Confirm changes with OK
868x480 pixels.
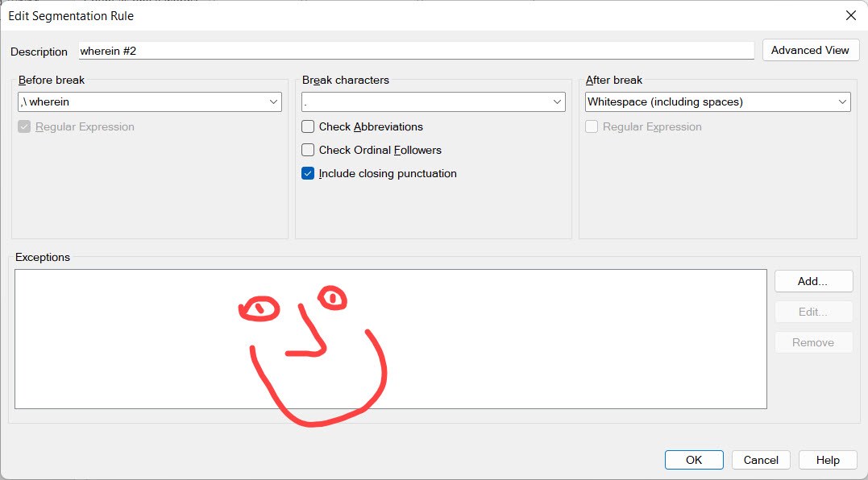(x=693, y=460)
